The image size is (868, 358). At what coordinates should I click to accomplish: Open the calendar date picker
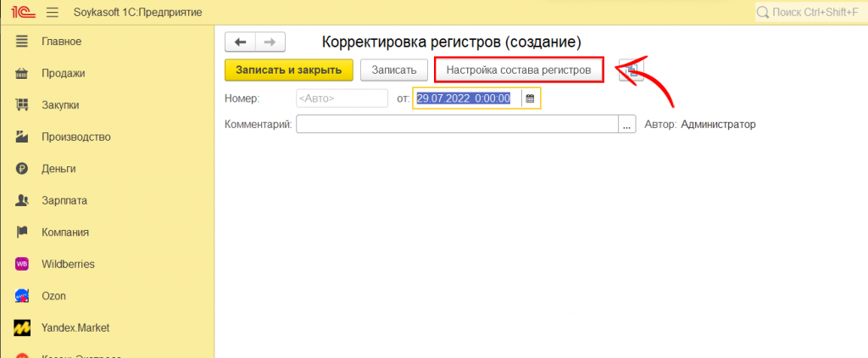click(530, 98)
